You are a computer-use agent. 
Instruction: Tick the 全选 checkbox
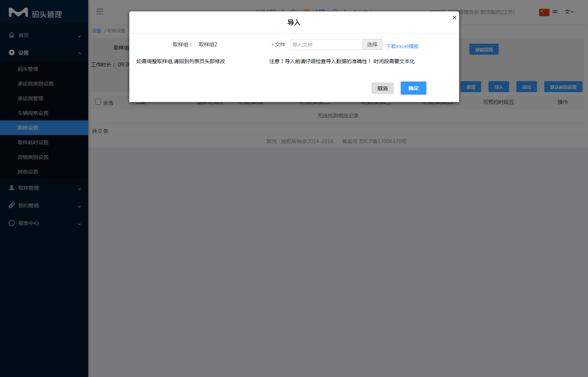98,102
